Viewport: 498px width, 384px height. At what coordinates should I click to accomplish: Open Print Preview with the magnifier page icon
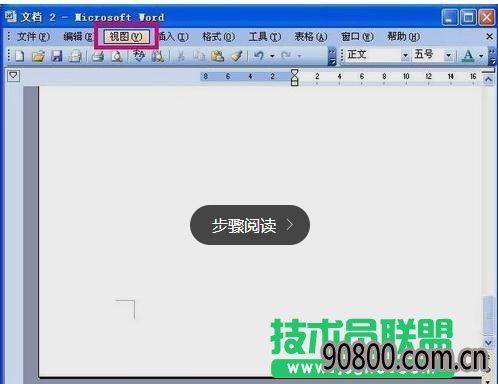[x=117, y=56]
